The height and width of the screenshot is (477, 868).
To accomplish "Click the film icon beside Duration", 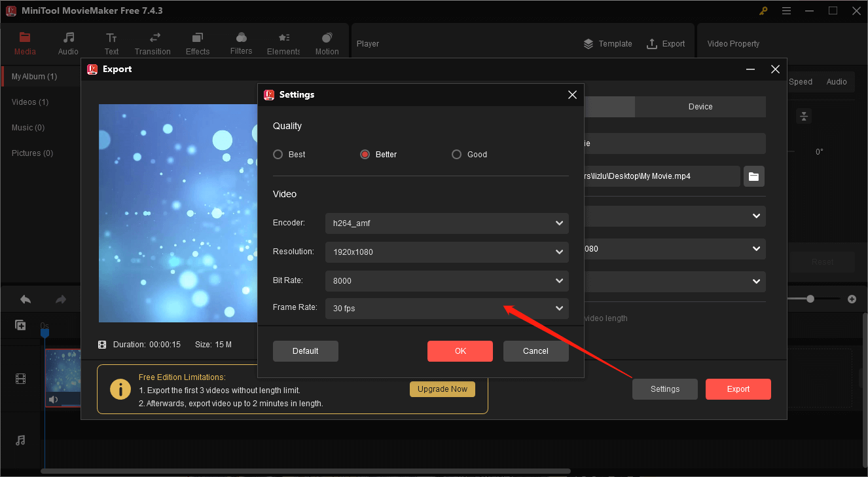I will click(x=102, y=345).
